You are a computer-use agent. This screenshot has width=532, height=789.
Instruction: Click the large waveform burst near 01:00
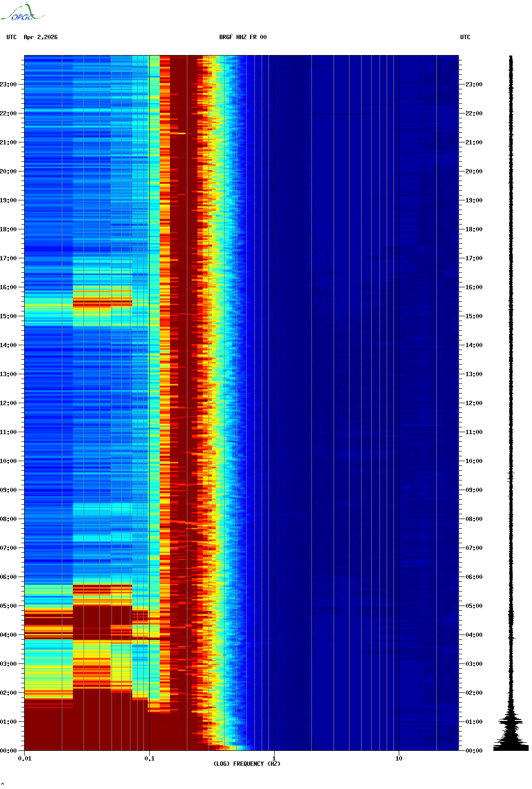point(511,724)
